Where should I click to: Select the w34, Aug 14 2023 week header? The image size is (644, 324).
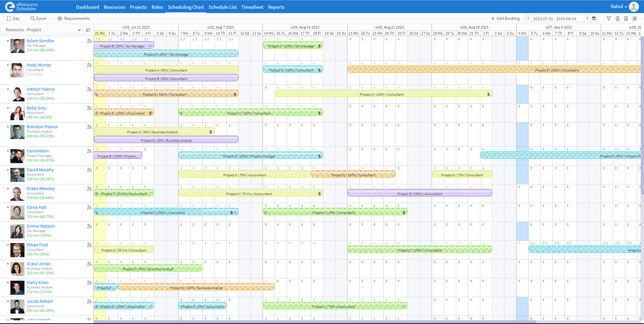point(305,27)
